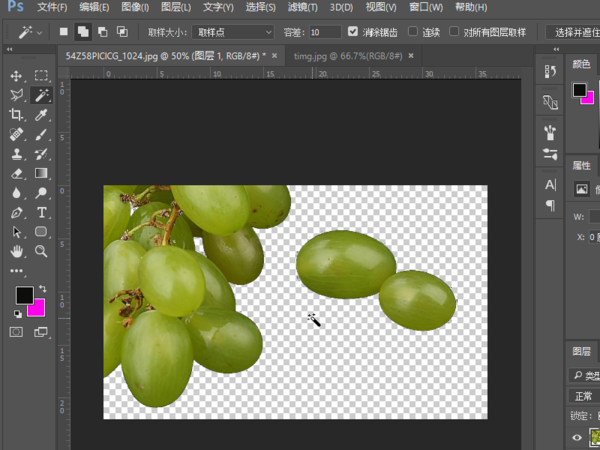Collapse the left toolbox panel arrows
Viewport: 600px width, 450px height.
pos(9,49)
